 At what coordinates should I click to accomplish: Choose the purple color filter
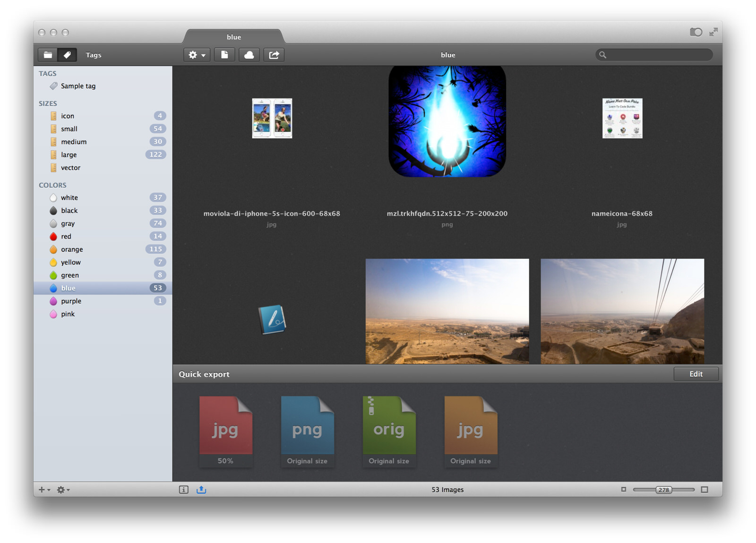(x=103, y=301)
